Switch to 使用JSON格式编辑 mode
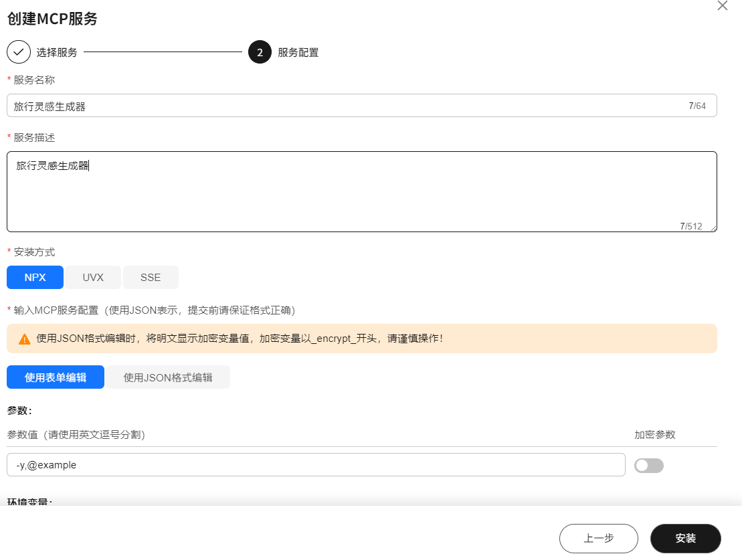 [x=168, y=377]
